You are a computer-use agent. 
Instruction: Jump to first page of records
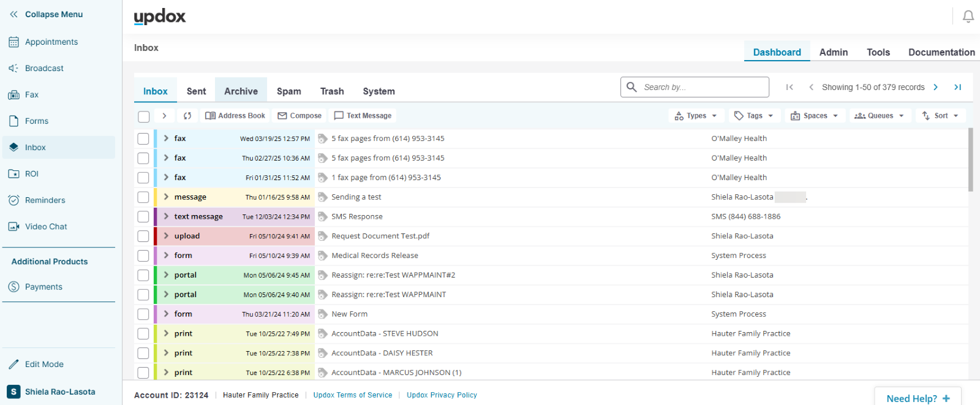coord(790,87)
